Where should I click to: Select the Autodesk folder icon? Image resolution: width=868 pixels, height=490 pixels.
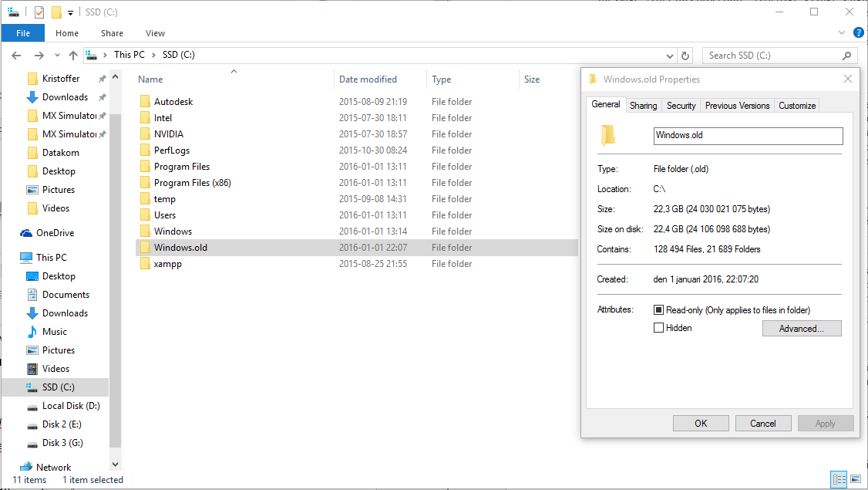coord(145,101)
